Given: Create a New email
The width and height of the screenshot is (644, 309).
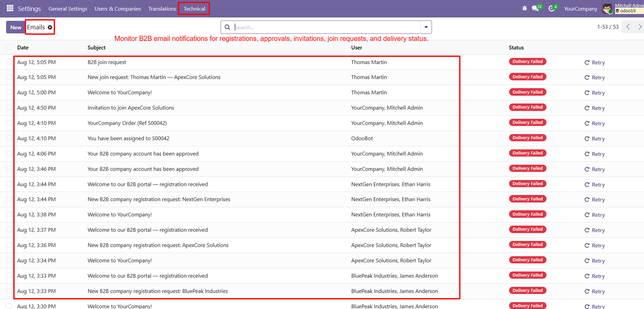Looking at the screenshot, I should 16,27.
